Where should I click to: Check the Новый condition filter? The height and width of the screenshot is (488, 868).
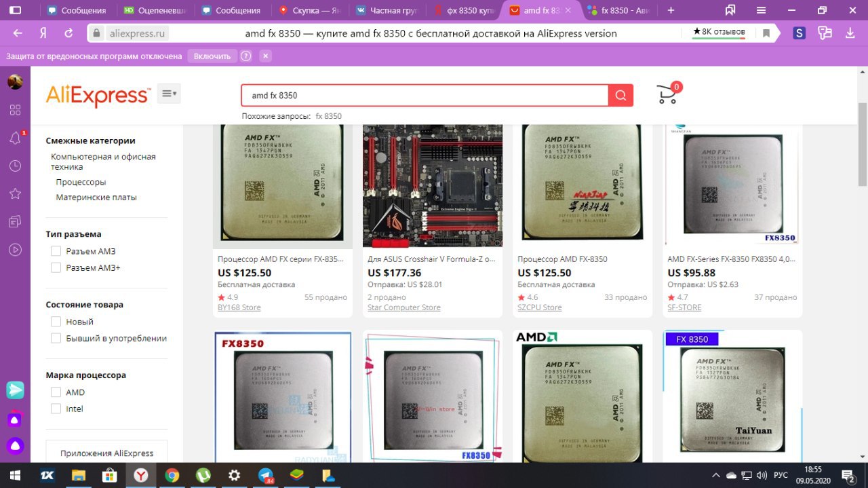click(56, 322)
